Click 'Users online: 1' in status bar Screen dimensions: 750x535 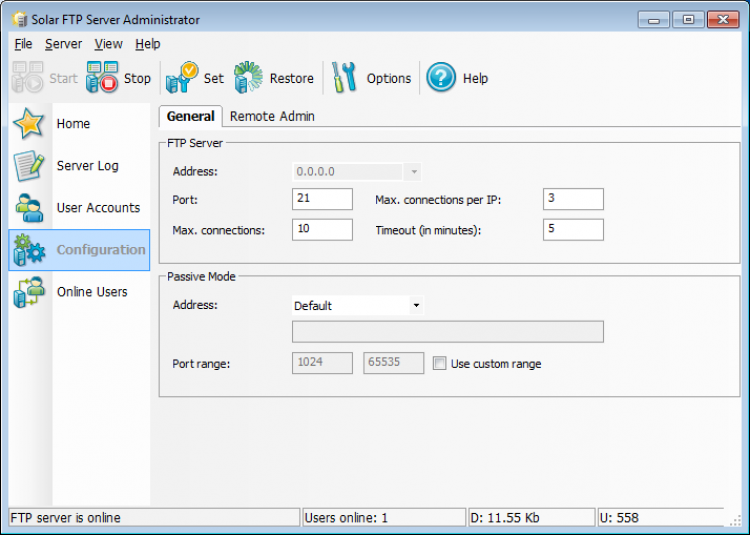(x=346, y=518)
